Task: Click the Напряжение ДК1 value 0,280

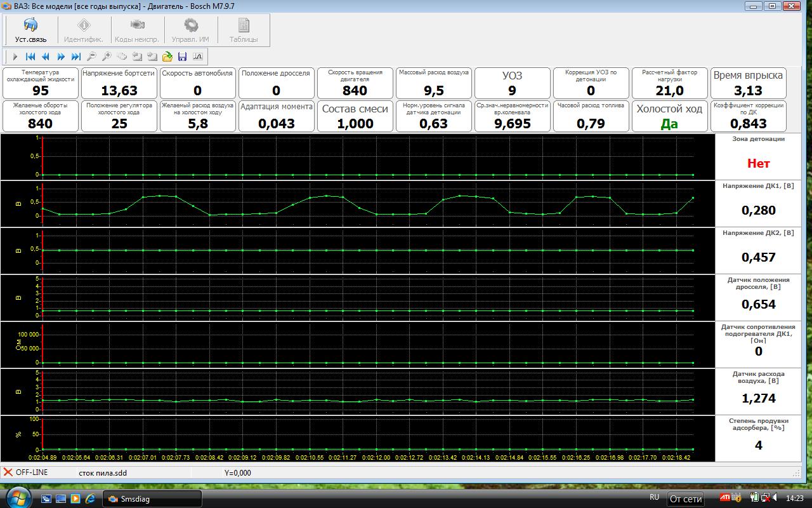Action: pyautogui.click(x=758, y=210)
